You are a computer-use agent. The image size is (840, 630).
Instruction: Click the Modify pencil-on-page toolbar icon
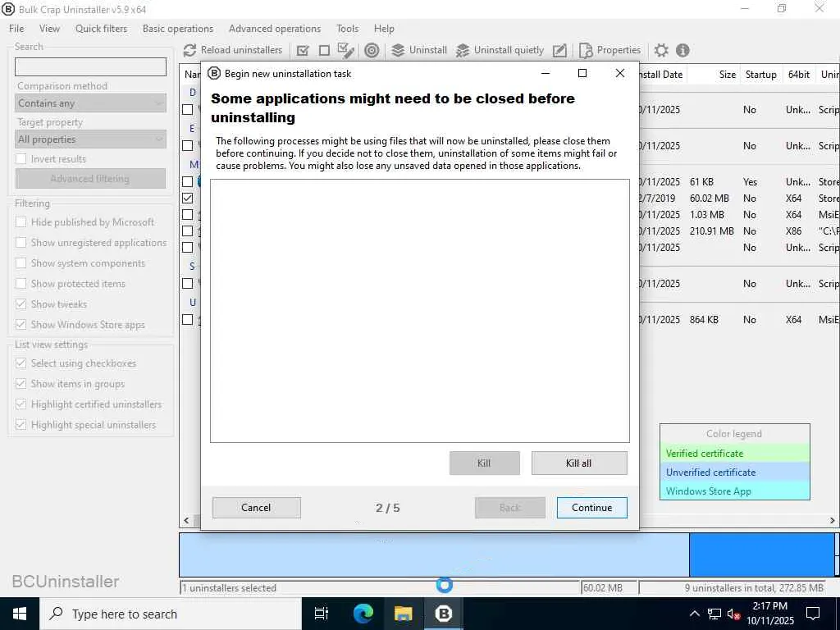[559, 50]
